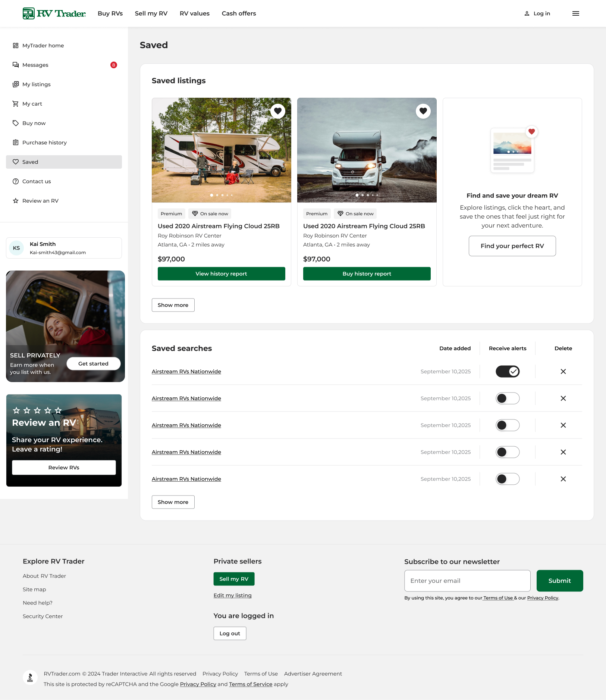This screenshot has height=700, width=606.
Task: Show more saved listings
Action: (173, 305)
